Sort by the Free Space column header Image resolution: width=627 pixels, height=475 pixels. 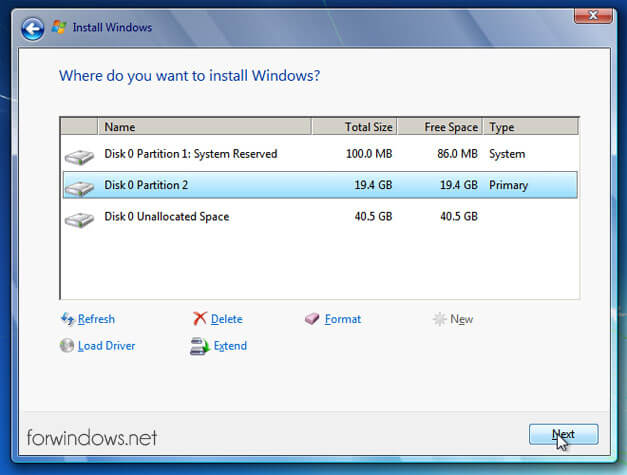[x=440, y=127]
